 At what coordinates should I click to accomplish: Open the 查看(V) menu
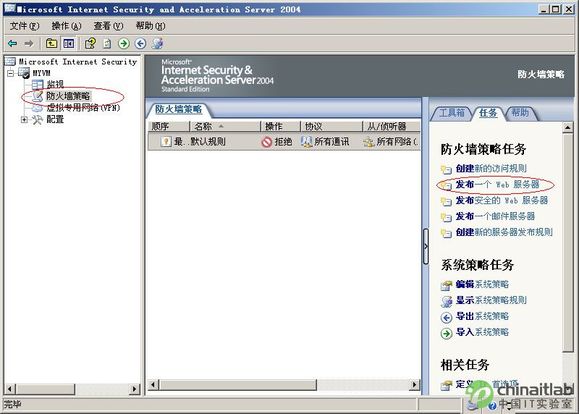(x=108, y=26)
